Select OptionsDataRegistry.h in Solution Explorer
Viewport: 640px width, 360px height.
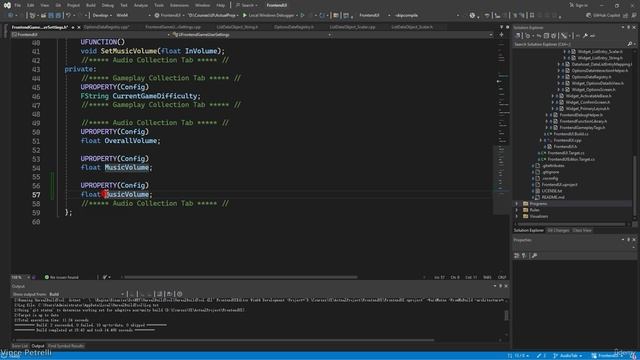pyautogui.click(x=591, y=77)
